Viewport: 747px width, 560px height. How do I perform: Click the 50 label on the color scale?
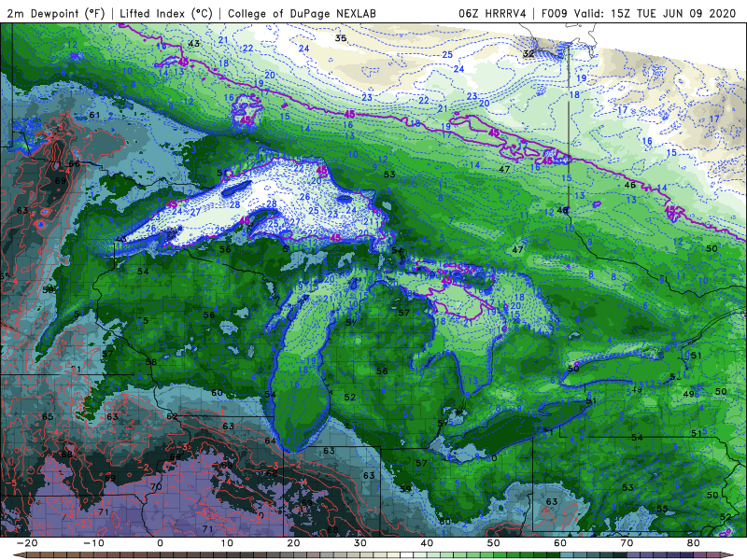(x=494, y=543)
